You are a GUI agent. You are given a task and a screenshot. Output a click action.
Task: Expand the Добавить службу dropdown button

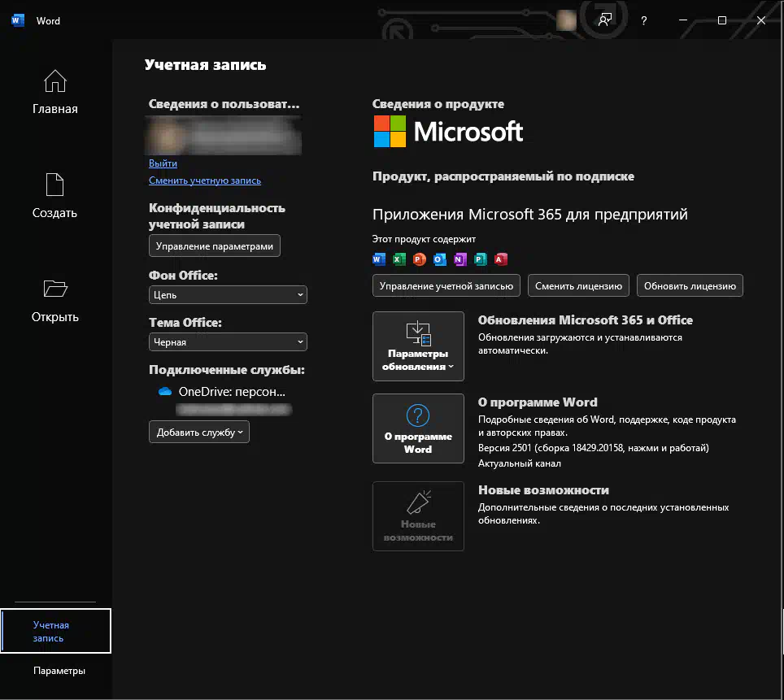[199, 433]
